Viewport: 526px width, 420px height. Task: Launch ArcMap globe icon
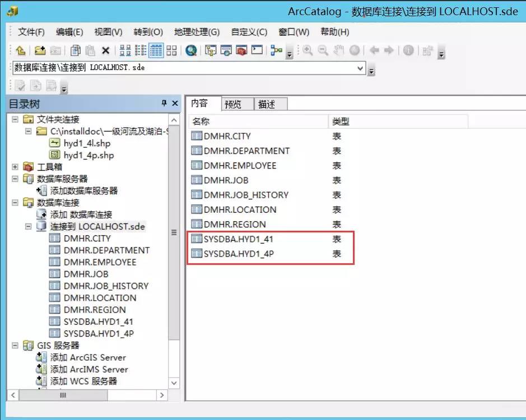[191, 50]
